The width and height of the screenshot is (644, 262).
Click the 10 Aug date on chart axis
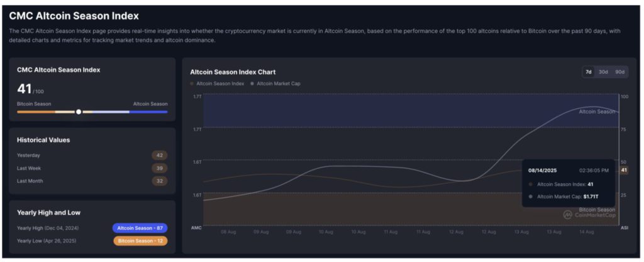[x=326, y=232]
